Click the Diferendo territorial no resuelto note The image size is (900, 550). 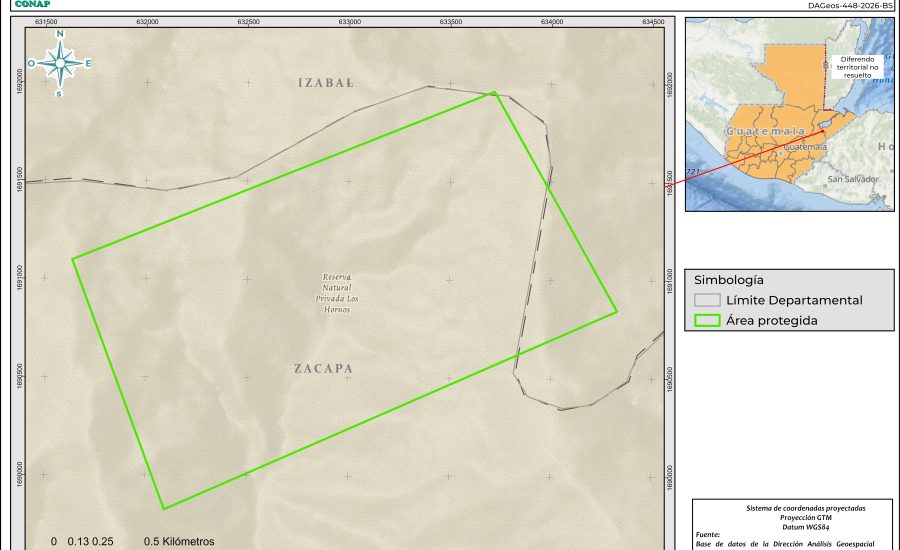pos(856,66)
